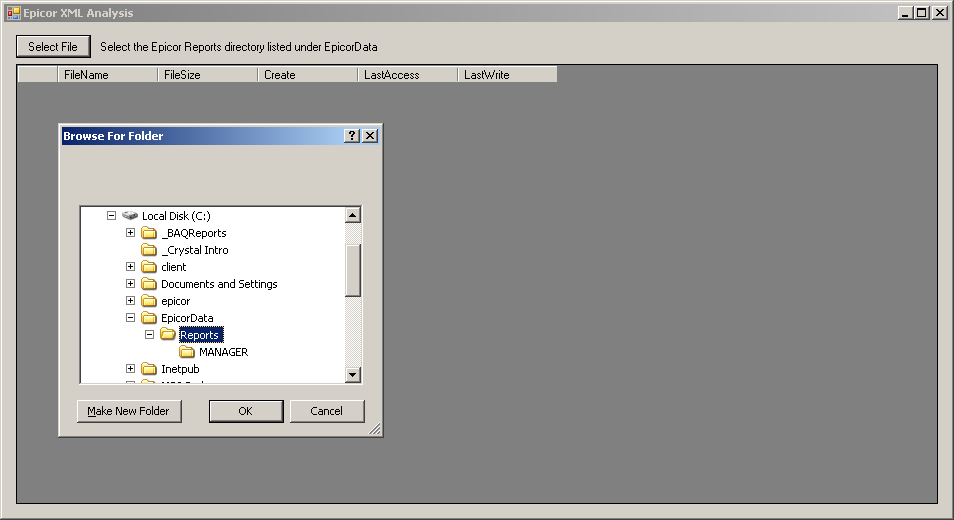The width and height of the screenshot is (954, 520).
Task: Click the Select File button
Action: (53, 47)
